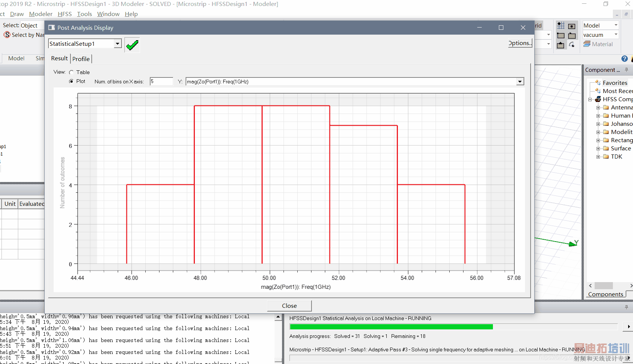The image size is (633, 364).
Task: Open the vacuum material dropdown
Action: click(x=616, y=35)
